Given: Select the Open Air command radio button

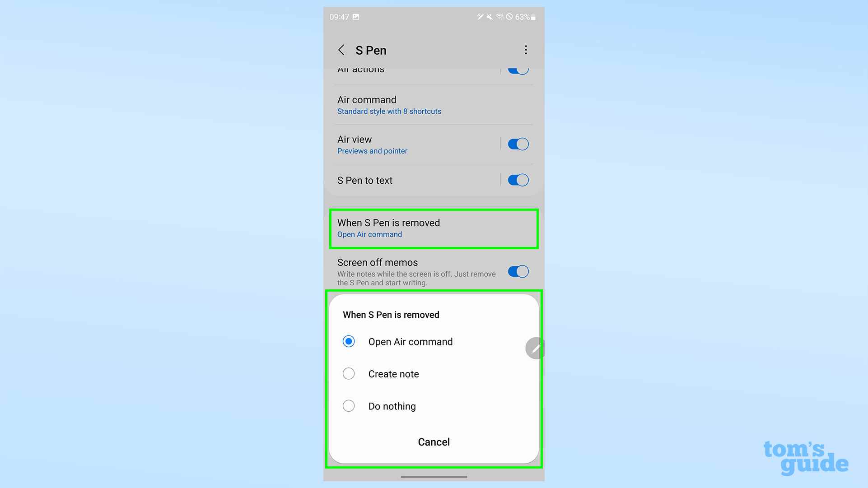Looking at the screenshot, I should (349, 341).
